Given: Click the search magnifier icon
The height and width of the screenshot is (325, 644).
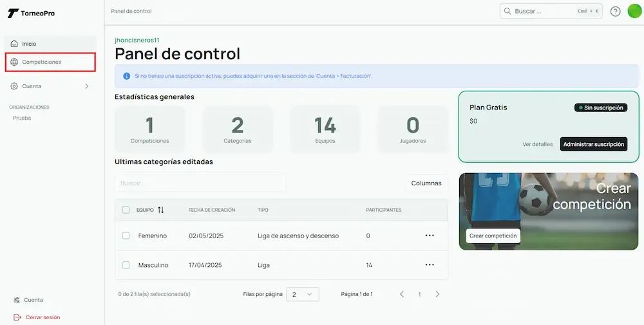Looking at the screenshot, I should 507,11.
